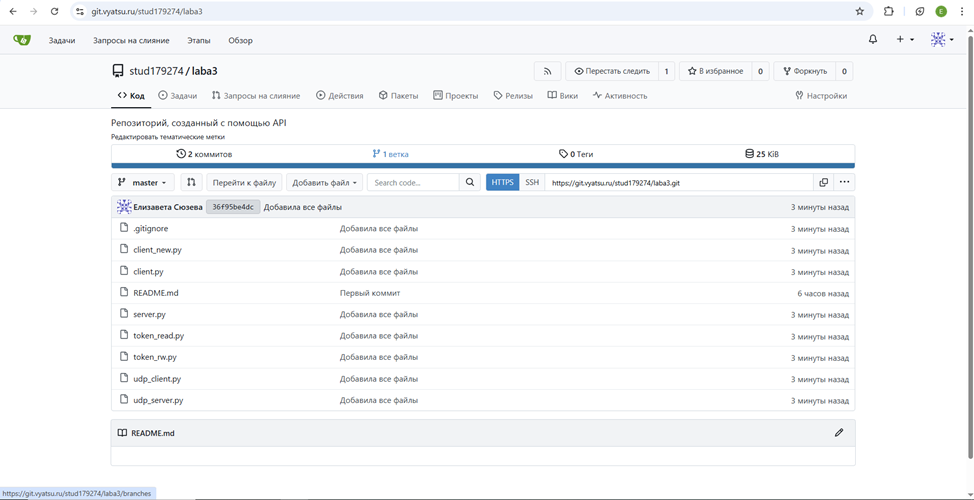Expand the master branch dropdown
The image size is (974, 500).
(x=142, y=182)
